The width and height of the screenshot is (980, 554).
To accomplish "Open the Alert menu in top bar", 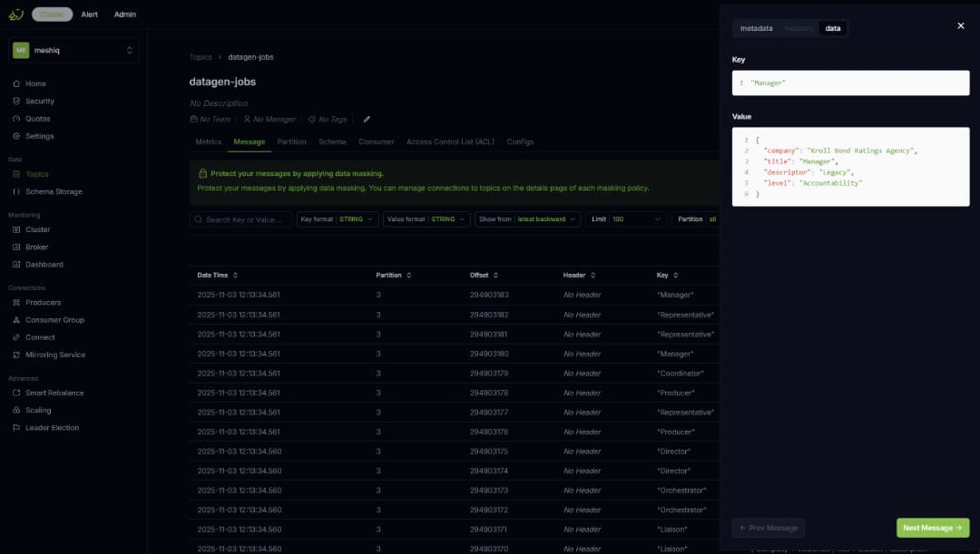I will [x=89, y=14].
